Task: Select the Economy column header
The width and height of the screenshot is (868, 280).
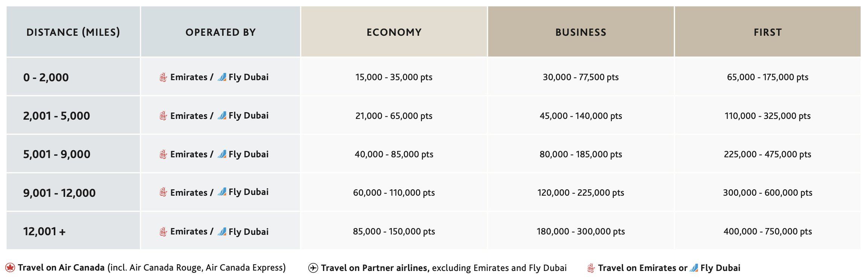Action: pyautogui.click(x=394, y=32)
